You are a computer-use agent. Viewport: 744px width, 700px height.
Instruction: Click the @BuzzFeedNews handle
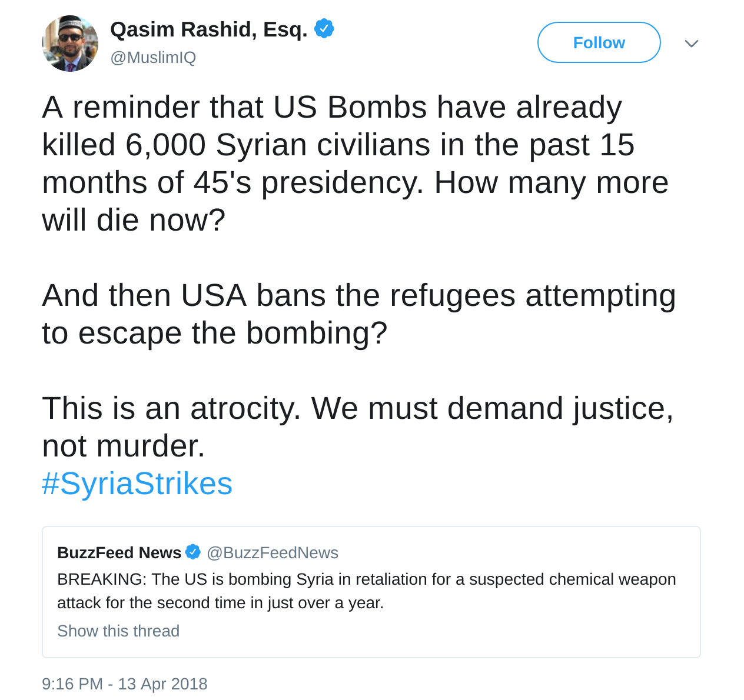tap(273, 553)
